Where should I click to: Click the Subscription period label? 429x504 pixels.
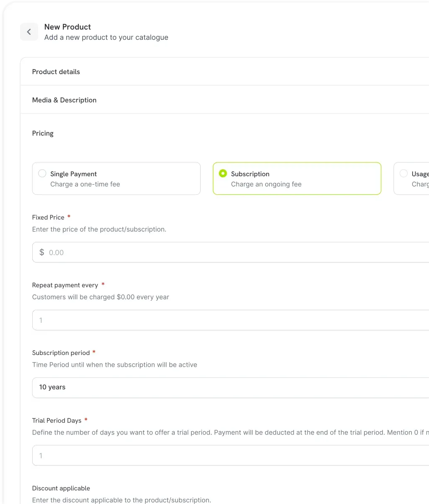61,353
